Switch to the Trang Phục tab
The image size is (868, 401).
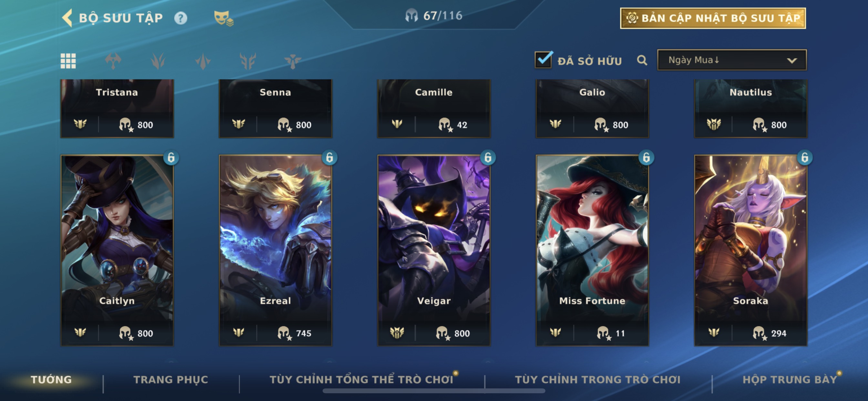point(171,380)
